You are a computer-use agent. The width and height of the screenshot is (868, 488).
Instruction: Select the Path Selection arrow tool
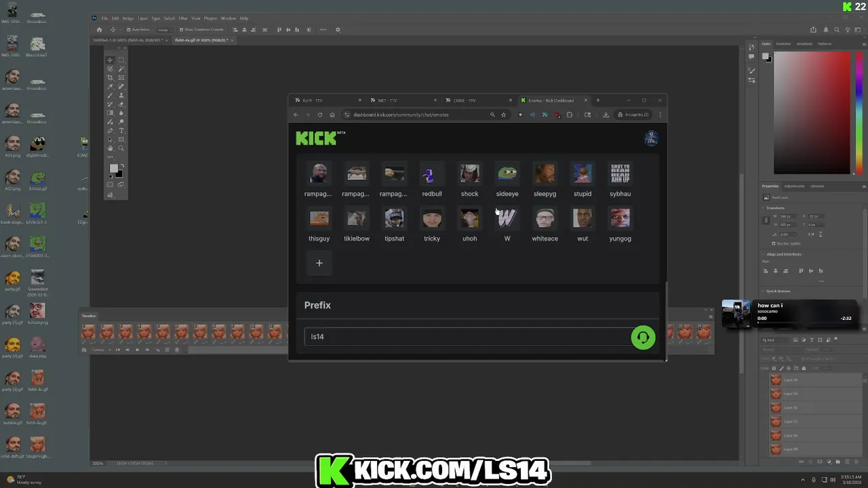[110, 139]
